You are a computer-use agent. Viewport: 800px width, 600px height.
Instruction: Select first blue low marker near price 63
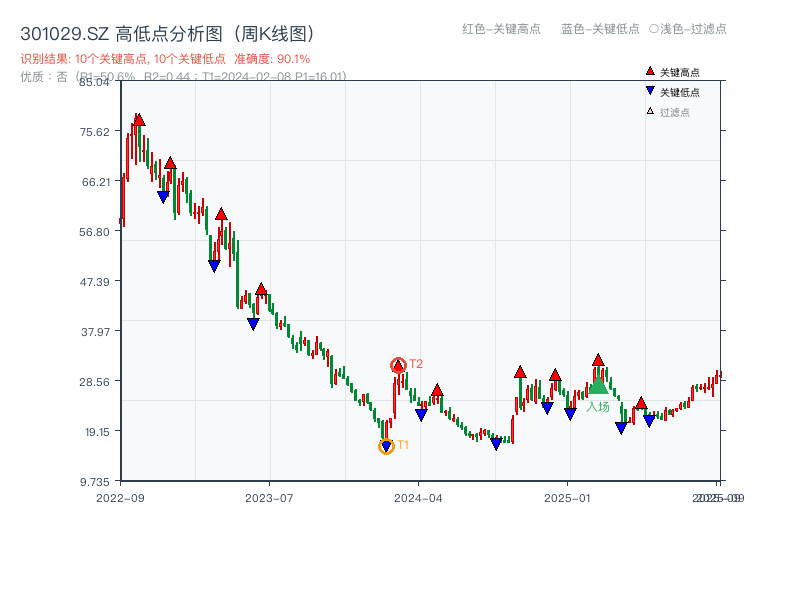(x=163, y=197)
